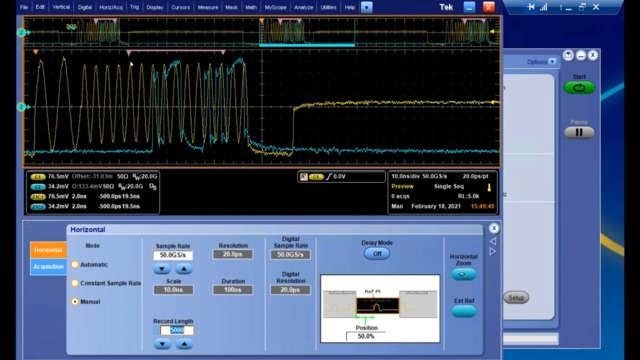
Task: Click the rising edge trigger slope icon
Action: click(x=329, y=177)
